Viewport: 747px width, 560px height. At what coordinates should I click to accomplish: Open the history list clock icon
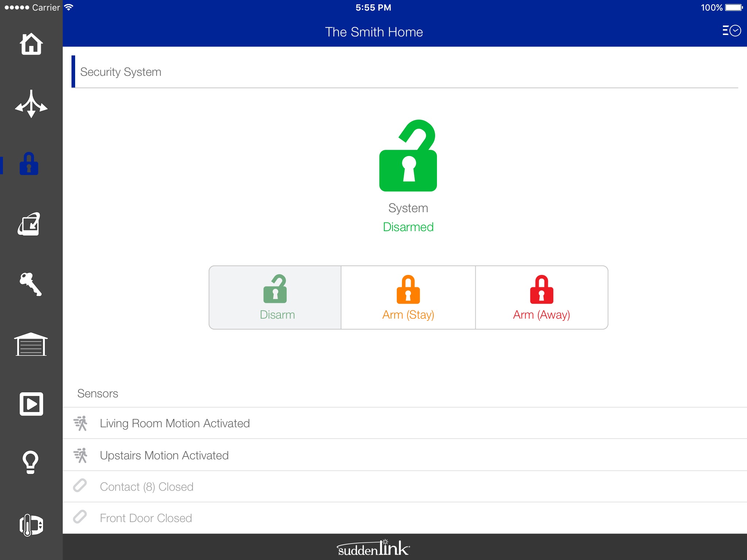[731, 31]
